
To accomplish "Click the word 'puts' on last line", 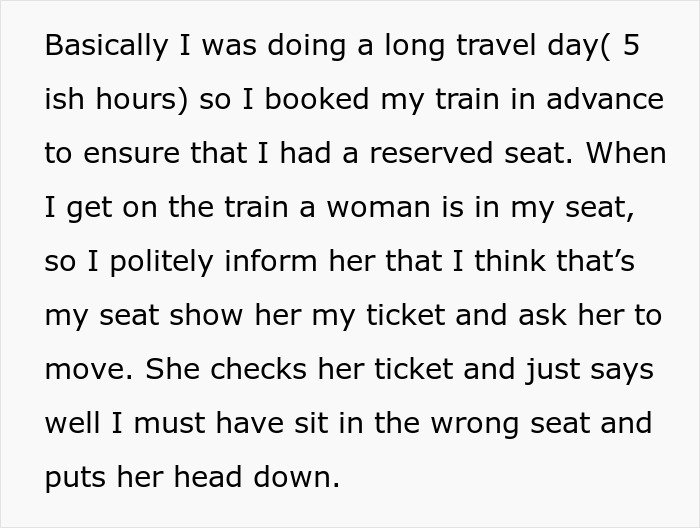I will (x=76, y=477).
